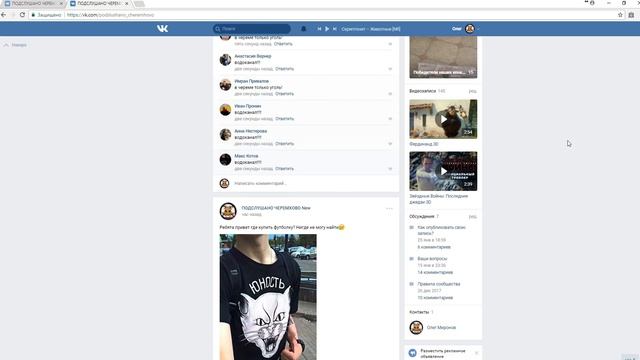Open the Фердинанд 3D video title
Screen dimensions: 640x360
[x=424, y=144]
